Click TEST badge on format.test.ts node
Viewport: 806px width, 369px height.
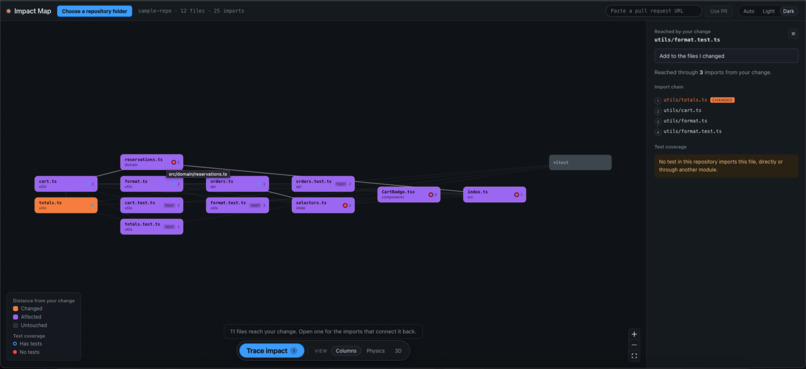tap(255, 205)
